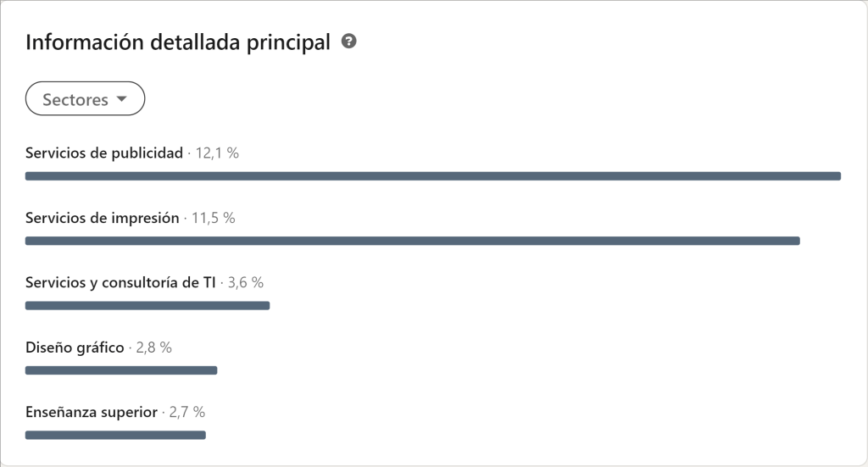Image resolution: width=868 pixels, height=467 pixels.
Task: Click the Servicios de impresión progress bar
Action: [x=412, y=241]
